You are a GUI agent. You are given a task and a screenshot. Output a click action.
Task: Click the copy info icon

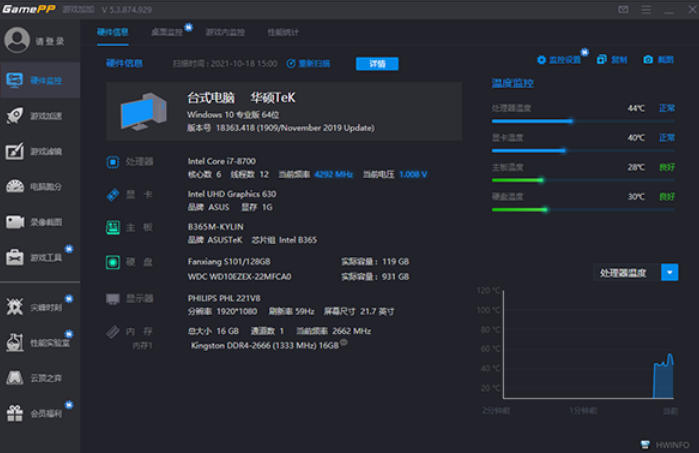[601, 59]
